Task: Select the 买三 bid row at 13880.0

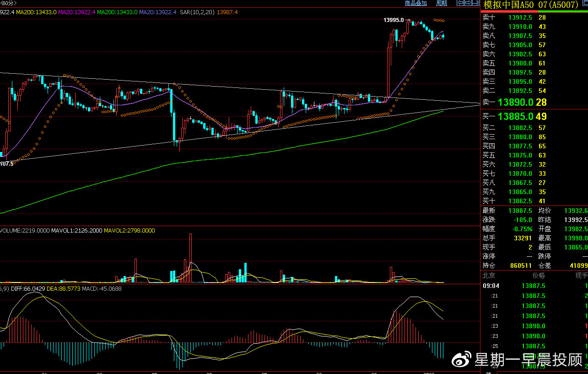Action: tap(534, 137)
